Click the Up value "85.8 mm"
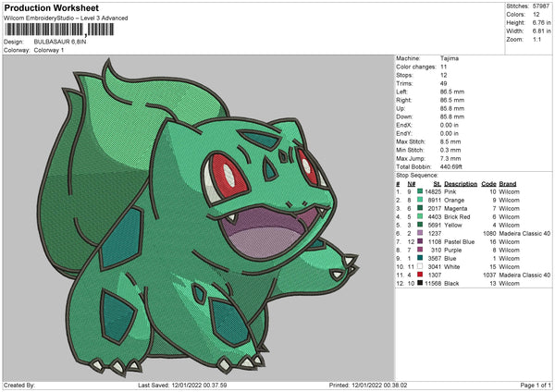Screen dimensions: 555x392 [452, 108]
